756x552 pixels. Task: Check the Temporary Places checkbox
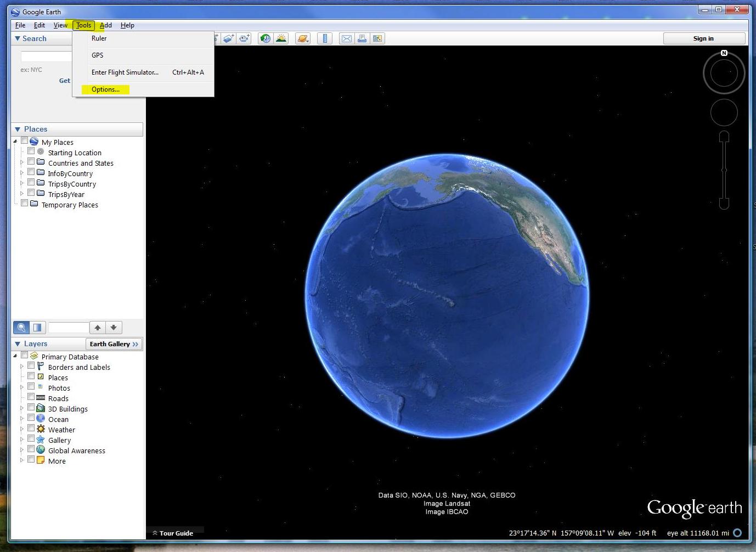pos(24,203)
